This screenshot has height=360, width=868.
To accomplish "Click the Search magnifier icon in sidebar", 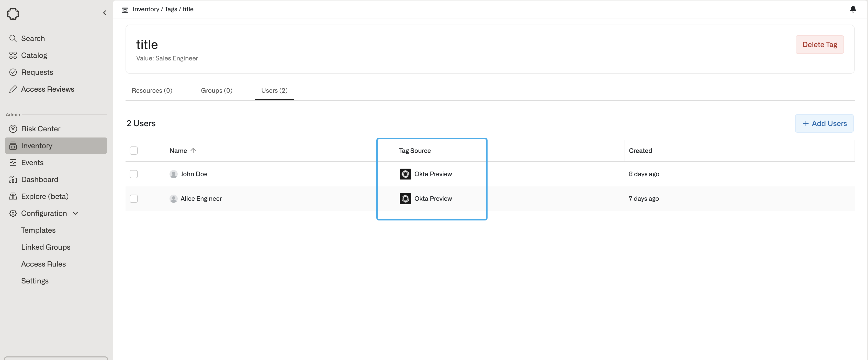I will pyautogui.click(x=13, y=38).
